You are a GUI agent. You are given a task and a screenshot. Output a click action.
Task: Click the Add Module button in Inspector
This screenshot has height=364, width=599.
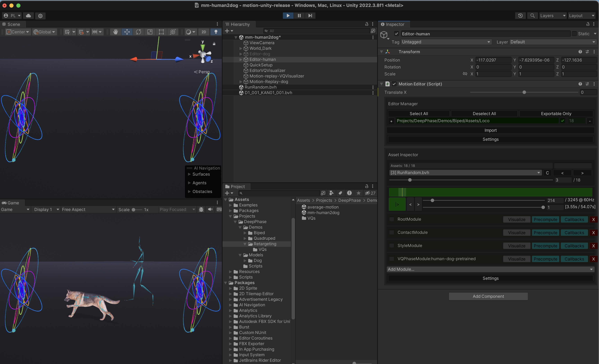click(489, 269)
